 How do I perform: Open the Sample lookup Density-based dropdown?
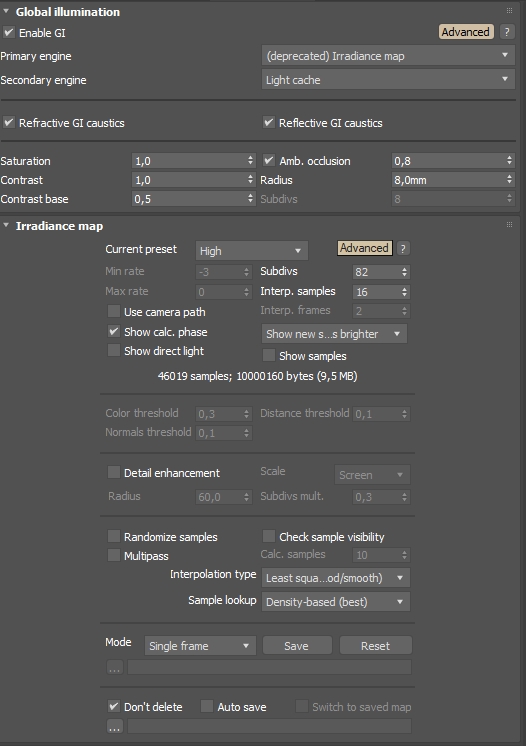point(335,602)
